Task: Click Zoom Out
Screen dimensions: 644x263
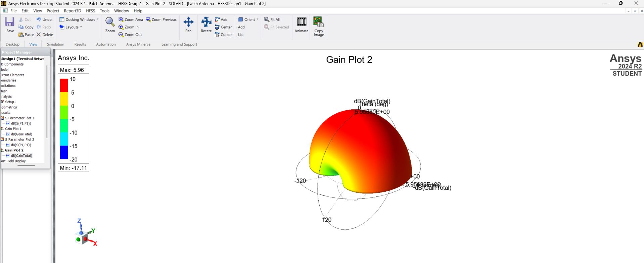Action: pos(130,35)
